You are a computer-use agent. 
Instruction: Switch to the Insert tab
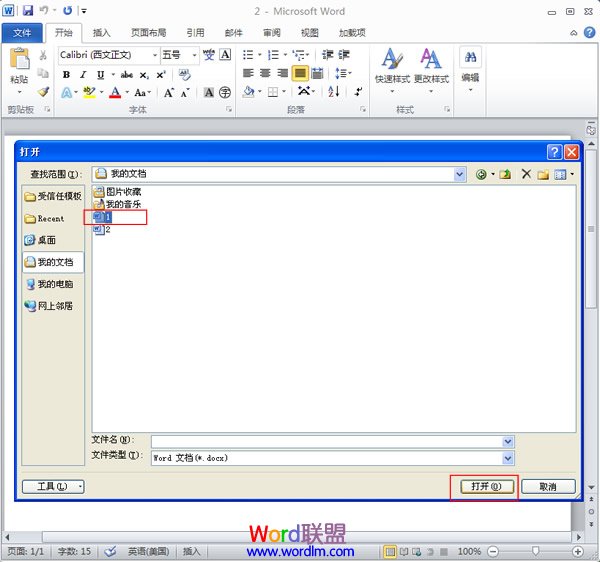101,33
